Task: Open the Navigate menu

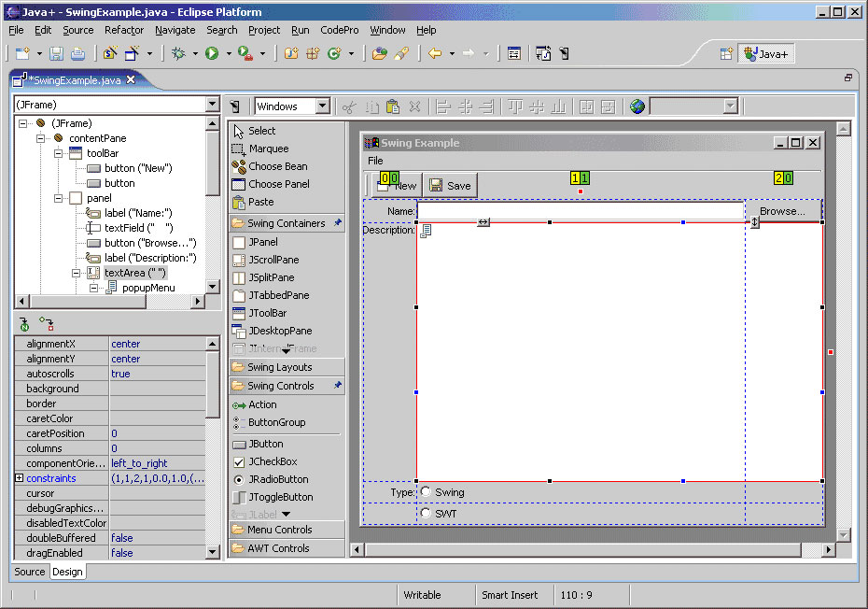Action: pyautogui.click(x=175, y=30)
